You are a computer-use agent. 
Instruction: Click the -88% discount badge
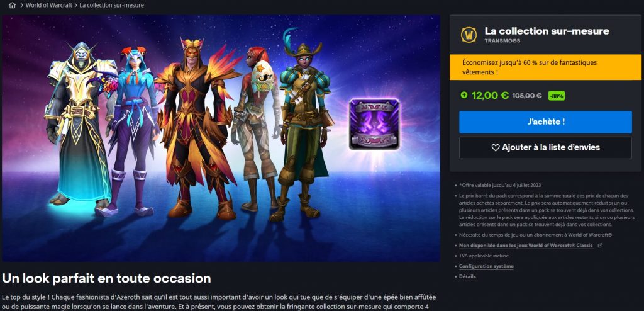pyautogui.click(x=557, y=96)
